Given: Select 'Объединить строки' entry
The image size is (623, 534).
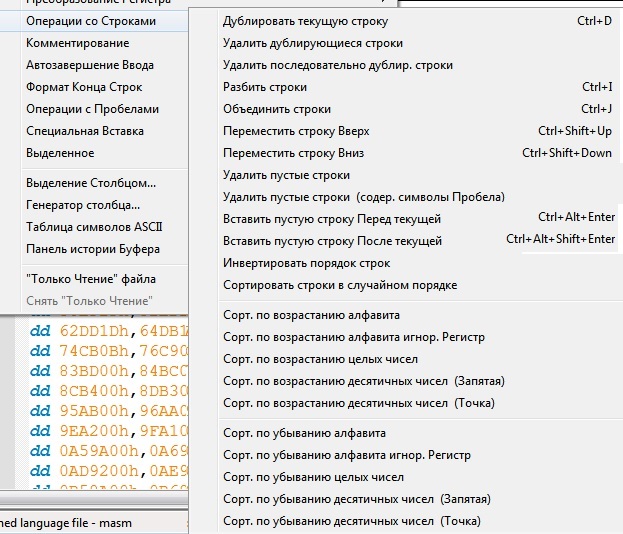Looking at the screenshot, I should pyautogui.click(x=277, y=109).
